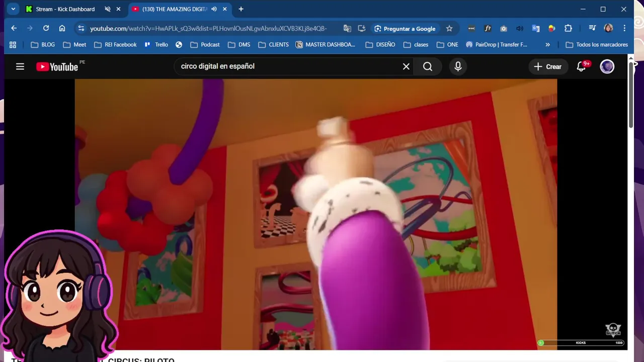Open the camera screenshot extension

tap(504, 28)
